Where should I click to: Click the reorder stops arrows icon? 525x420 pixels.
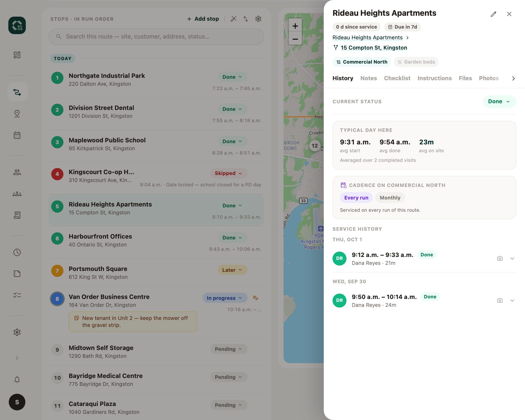coord(246,19)
